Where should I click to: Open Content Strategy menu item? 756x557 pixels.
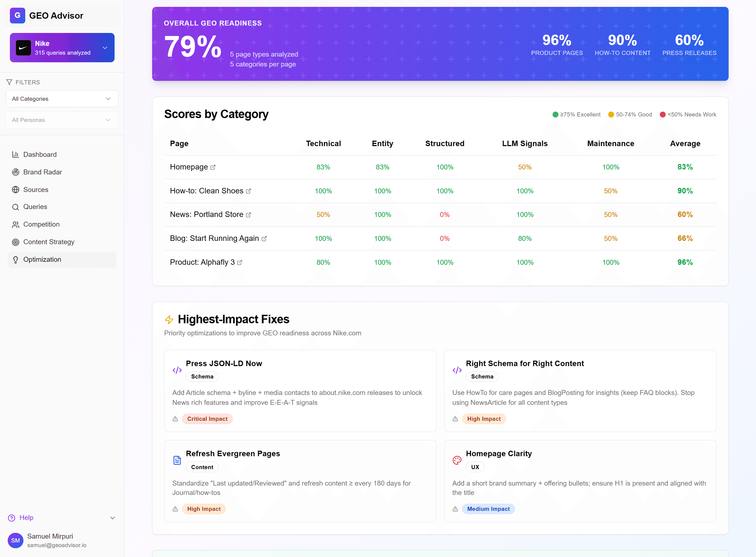tap(49, 242)
